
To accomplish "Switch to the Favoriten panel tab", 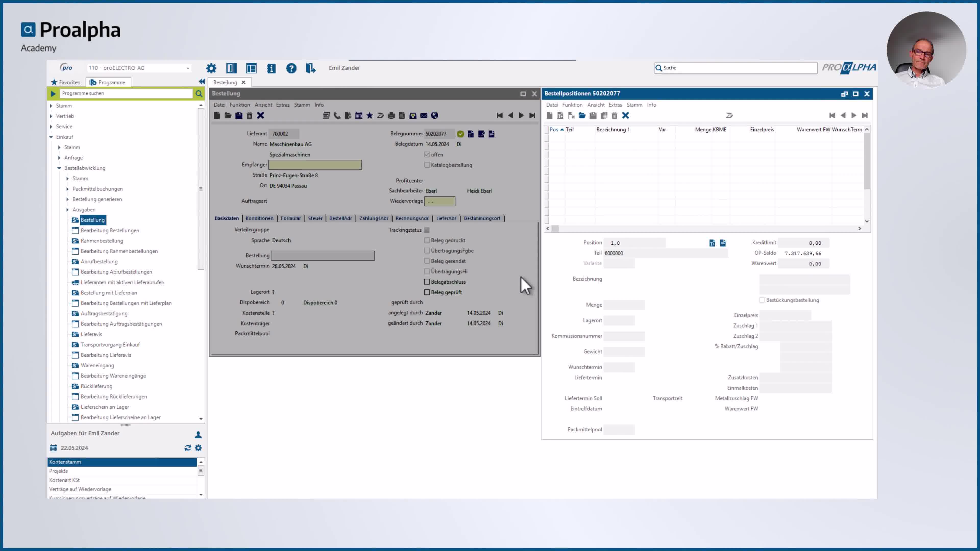I will [66, 82].
